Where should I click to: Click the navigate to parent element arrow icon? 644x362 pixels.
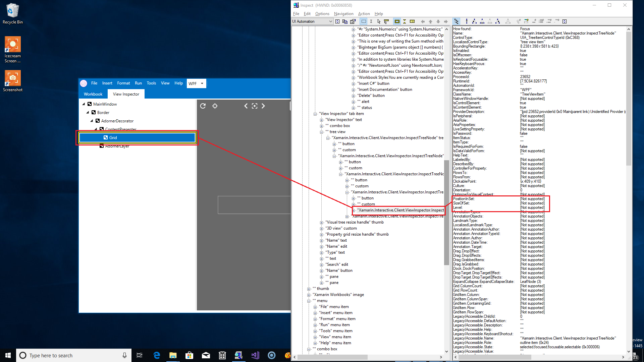click(x=431, y=21)
